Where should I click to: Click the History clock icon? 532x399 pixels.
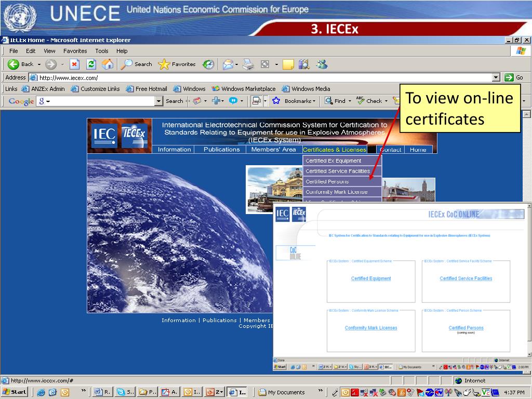coord(208,64)
